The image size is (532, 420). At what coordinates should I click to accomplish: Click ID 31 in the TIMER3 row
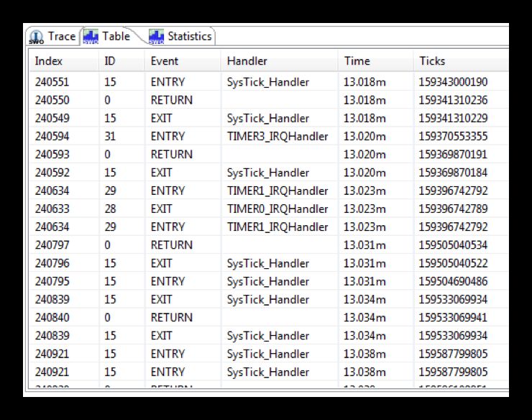pyautogui.click(x=110, y=136)
